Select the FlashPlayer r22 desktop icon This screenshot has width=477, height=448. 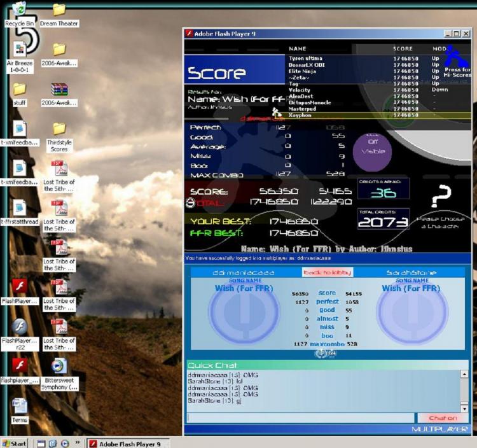point(20,335)
